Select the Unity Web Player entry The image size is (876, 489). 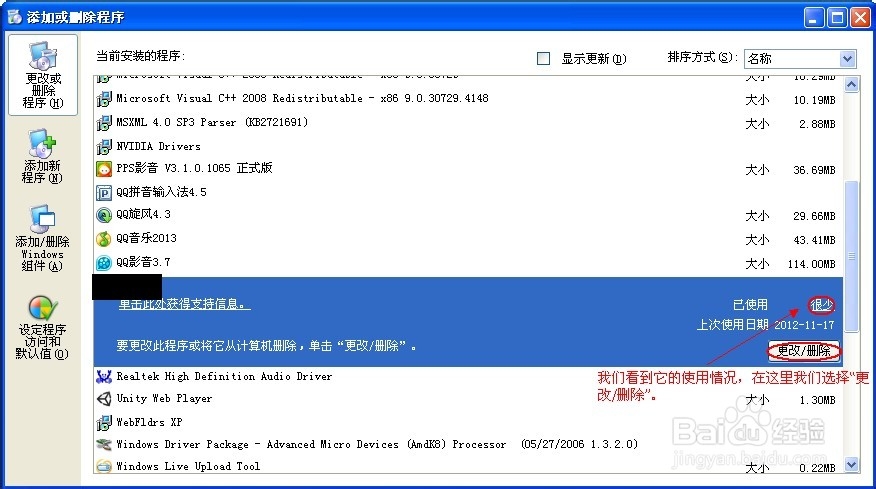[x=468, y=399]
